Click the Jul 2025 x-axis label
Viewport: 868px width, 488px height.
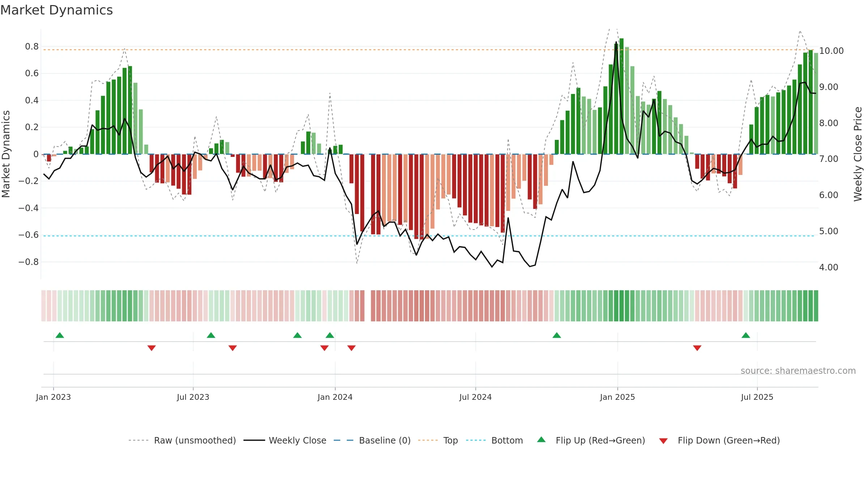(757, 397)
